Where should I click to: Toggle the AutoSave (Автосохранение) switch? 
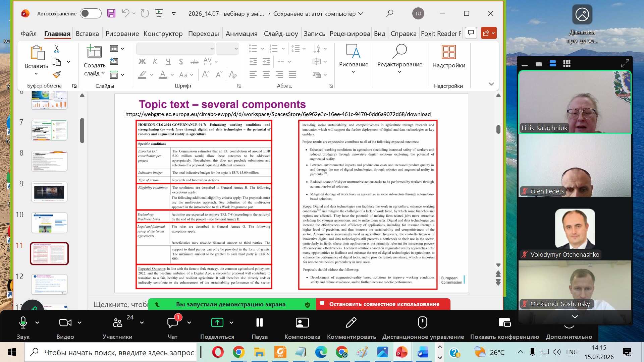click(91, 13)
